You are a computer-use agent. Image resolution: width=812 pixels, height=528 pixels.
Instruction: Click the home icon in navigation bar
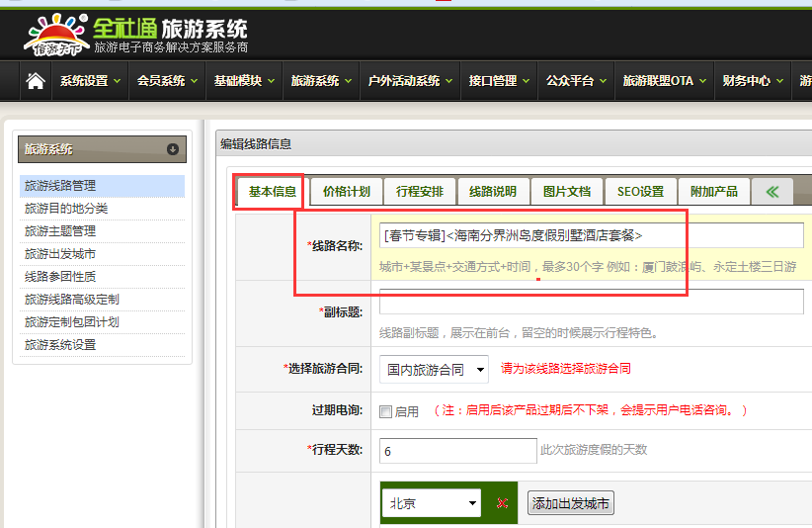tap(36, 81)
